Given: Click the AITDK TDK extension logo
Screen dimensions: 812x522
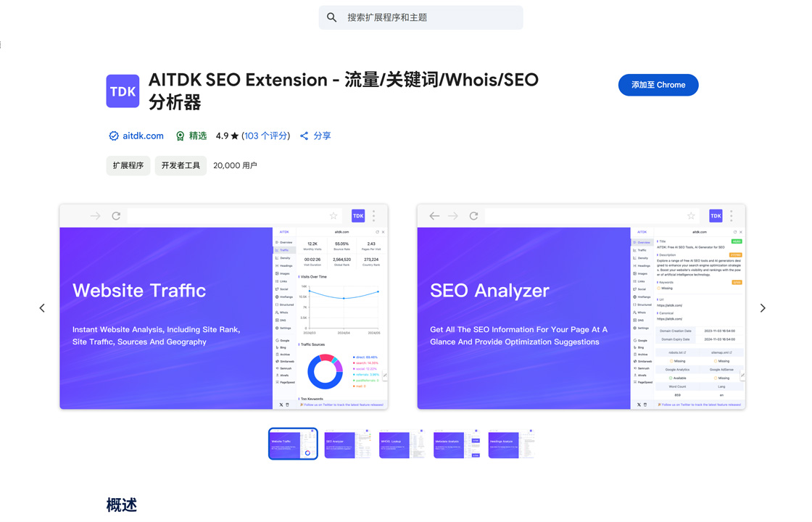Looking at the screenshot, I should pyautogui.click(x=123, y=91).
